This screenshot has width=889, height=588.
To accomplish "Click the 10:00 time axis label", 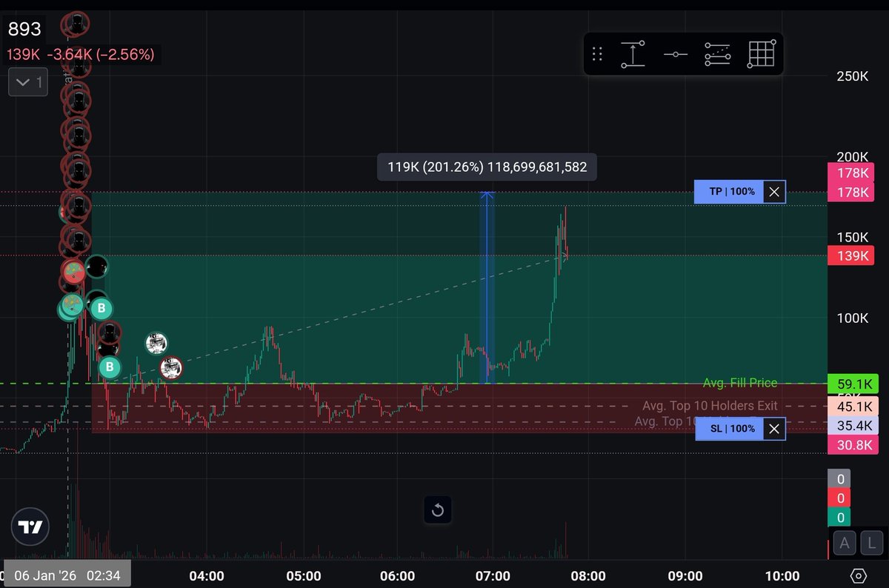I will (x=782, y=575).
